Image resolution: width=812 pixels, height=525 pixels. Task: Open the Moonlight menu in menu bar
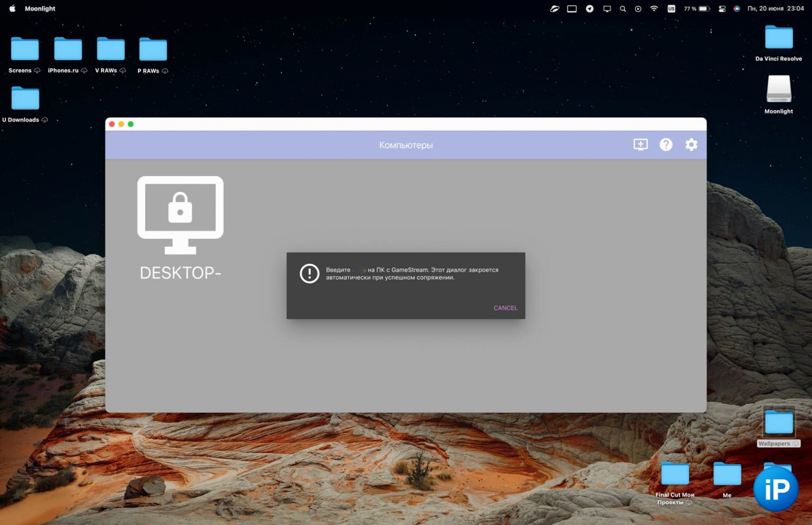pos(40,9)
